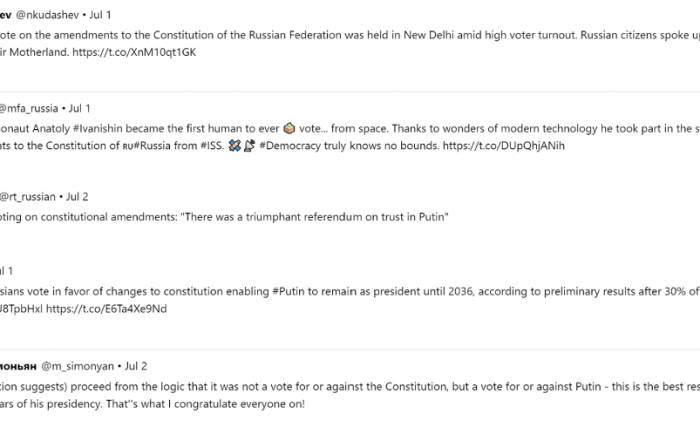Open the #ISS hashtag

coord(212,146)
